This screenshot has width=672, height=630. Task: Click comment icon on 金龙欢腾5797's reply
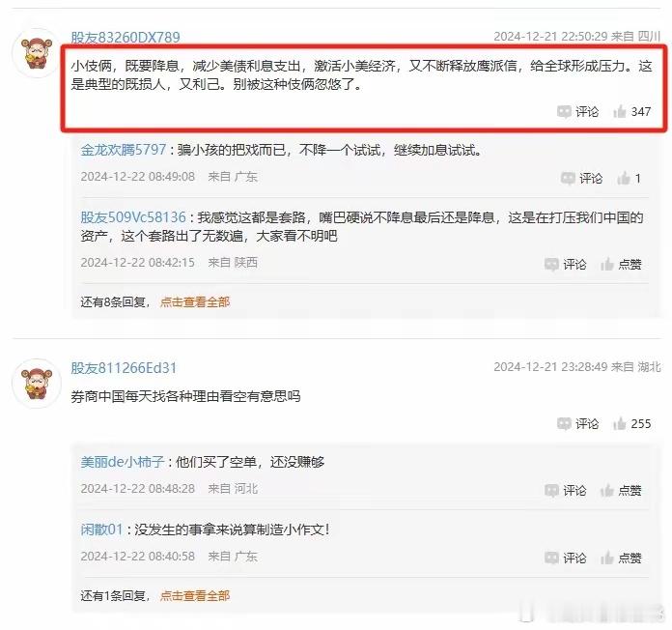(x=581, y=179)
